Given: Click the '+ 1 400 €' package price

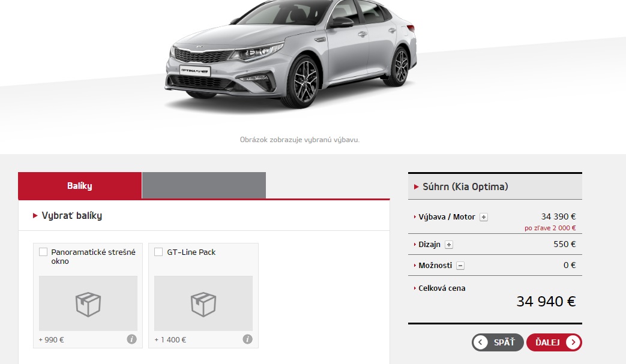Looking at the screenshot, I should 170,339.
